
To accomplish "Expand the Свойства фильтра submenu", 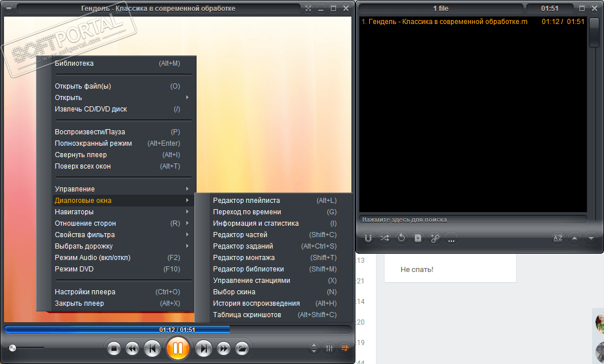I will point(118,235).
